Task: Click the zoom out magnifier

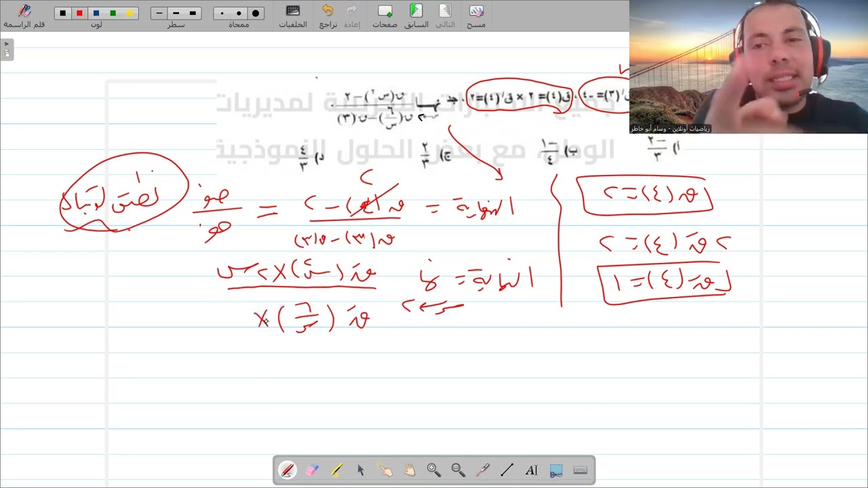Action: point(458,470)
